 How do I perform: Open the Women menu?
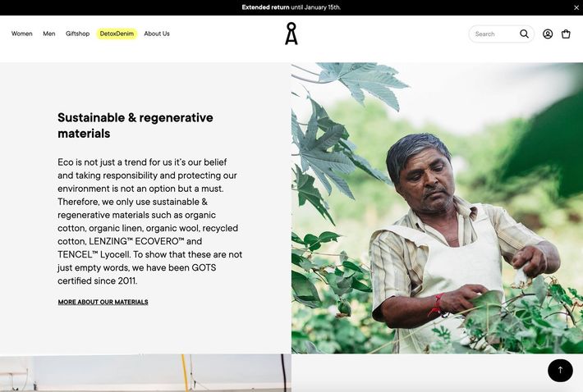coord(22,34)
